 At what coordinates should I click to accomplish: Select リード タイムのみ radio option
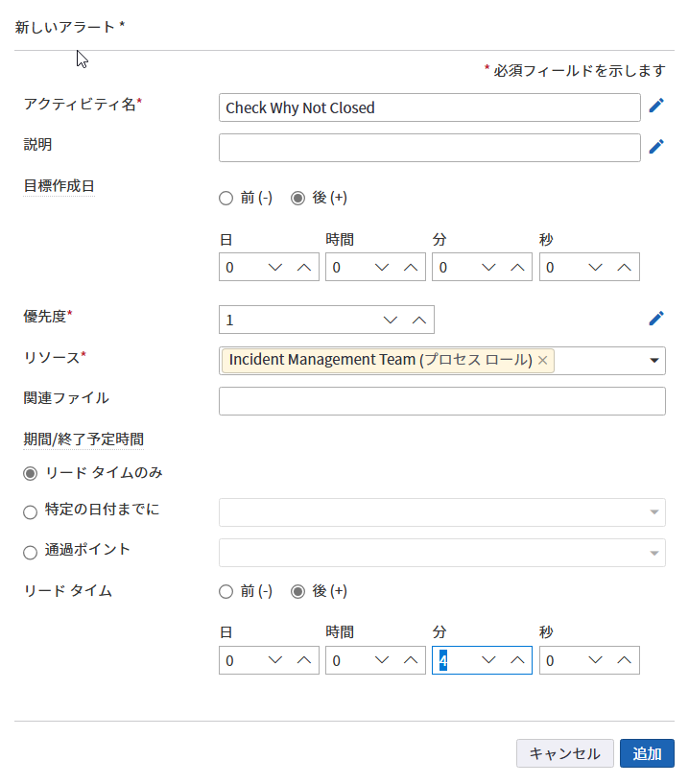pos(31,474)
